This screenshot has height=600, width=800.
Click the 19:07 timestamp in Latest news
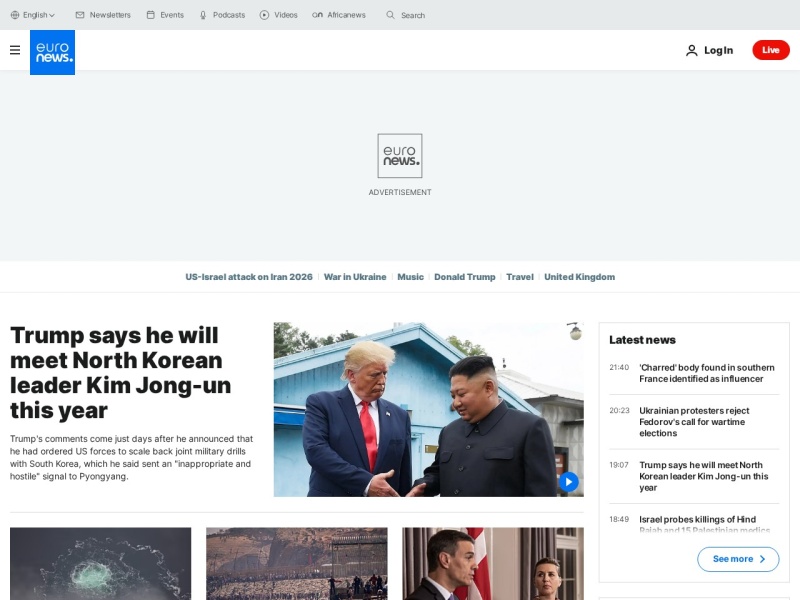pos(619,465)
